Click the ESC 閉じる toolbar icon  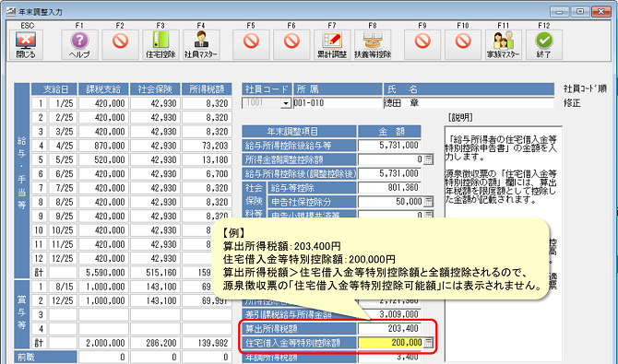click(x=26, y=44)
